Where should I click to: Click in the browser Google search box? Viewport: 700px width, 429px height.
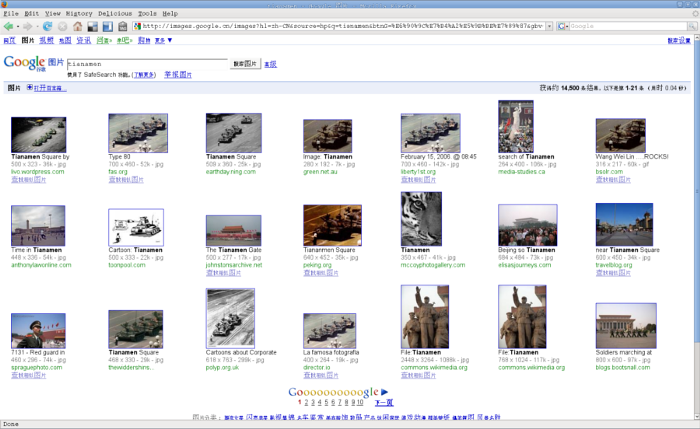point(628,26)
